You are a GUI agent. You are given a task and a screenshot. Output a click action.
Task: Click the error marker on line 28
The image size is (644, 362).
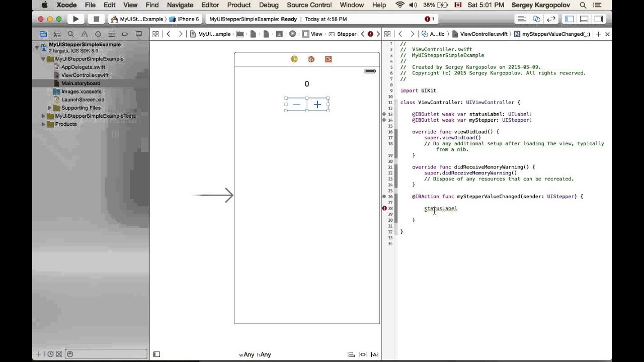point(385,208)
